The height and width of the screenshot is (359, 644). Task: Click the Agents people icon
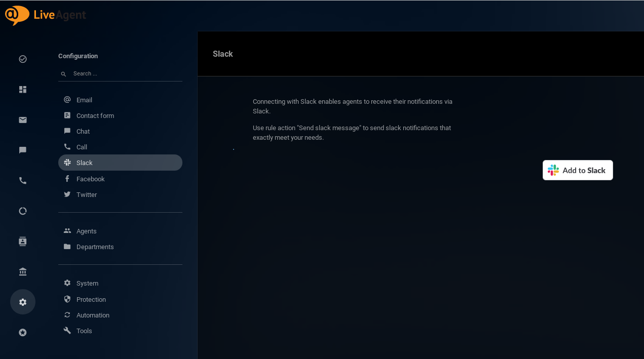tap(67, 231)
